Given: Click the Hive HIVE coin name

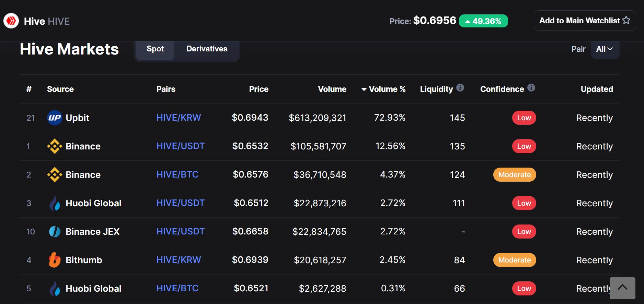Looking at the screenshot, I should click(47, 21).
